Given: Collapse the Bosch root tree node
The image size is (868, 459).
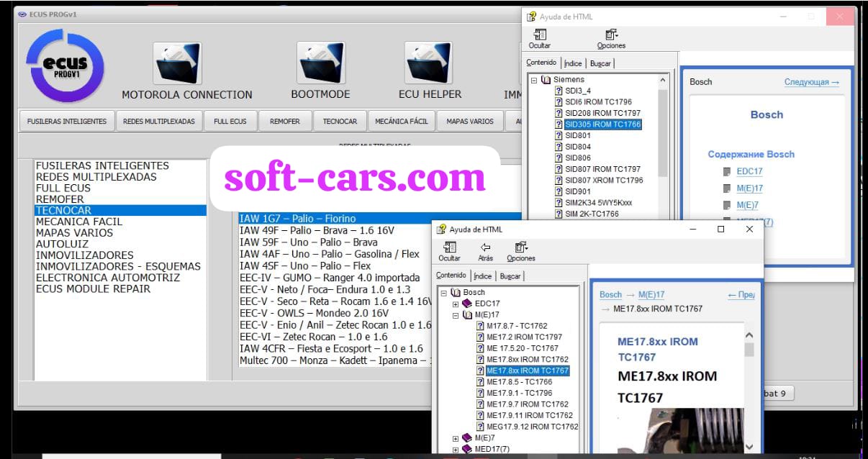Looking at the screenshot, I should tap(444, 293).
